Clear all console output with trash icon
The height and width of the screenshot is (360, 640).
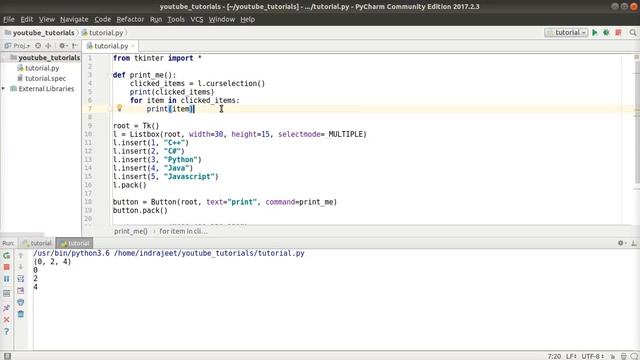click(x=21, y=314)
